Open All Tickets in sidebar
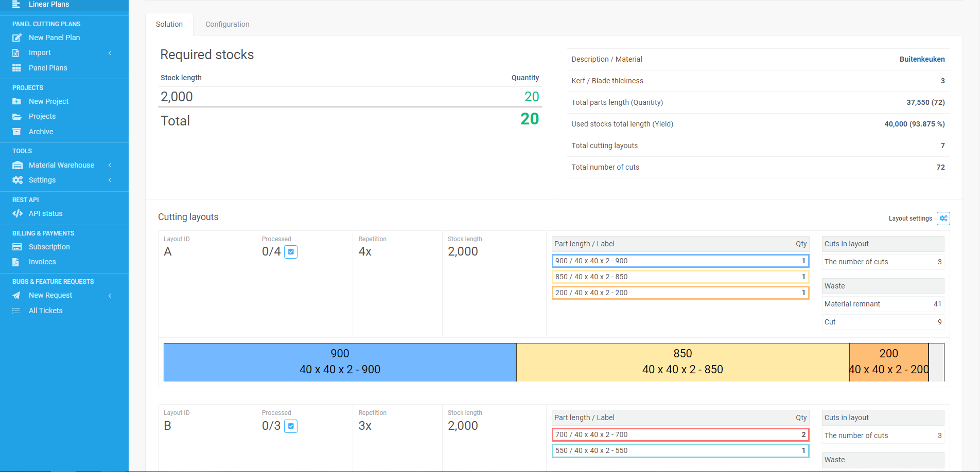This screenshot has width=980, height=472. point(45,311)
